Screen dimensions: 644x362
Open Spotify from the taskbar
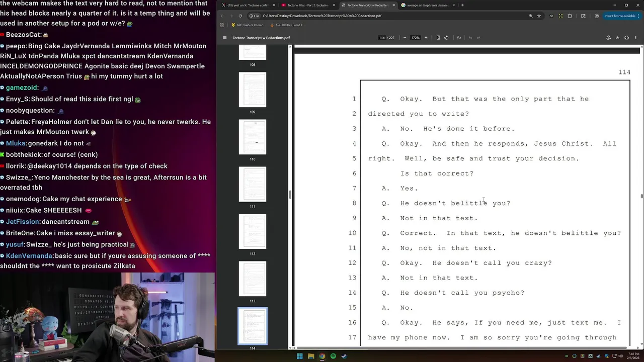coord(333,356)
